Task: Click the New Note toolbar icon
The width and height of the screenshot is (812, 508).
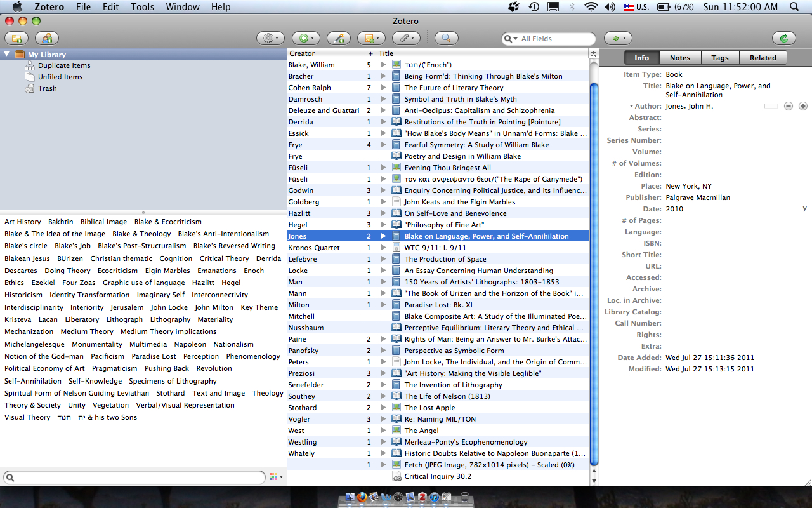Action: [x=370, y=39]
